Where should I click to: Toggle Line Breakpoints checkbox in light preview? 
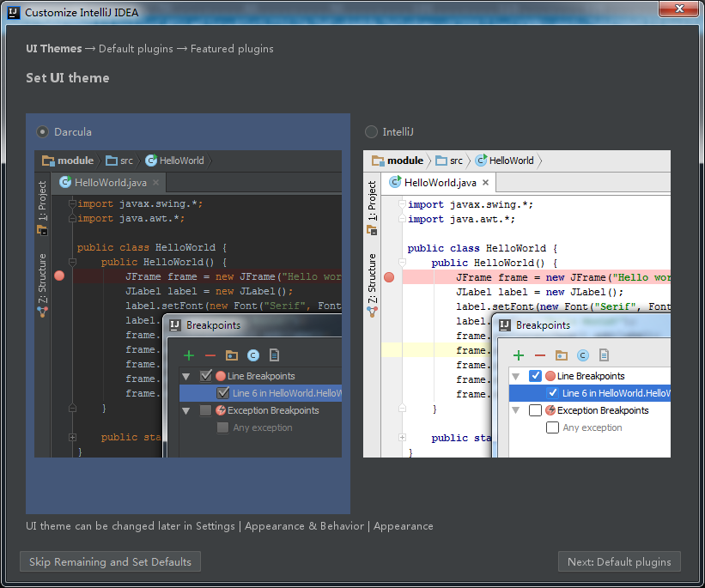pyautogui.click(x=535, y=376)
